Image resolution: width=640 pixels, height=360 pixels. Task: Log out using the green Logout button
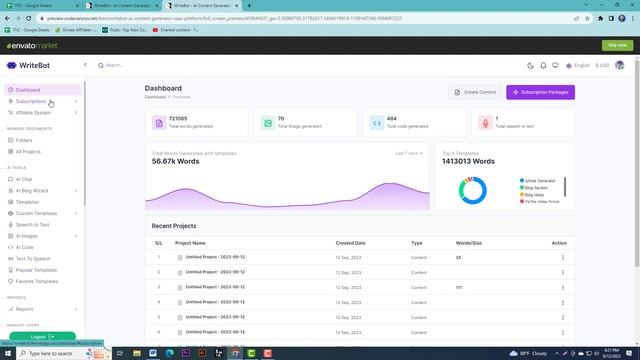(42, 336)
